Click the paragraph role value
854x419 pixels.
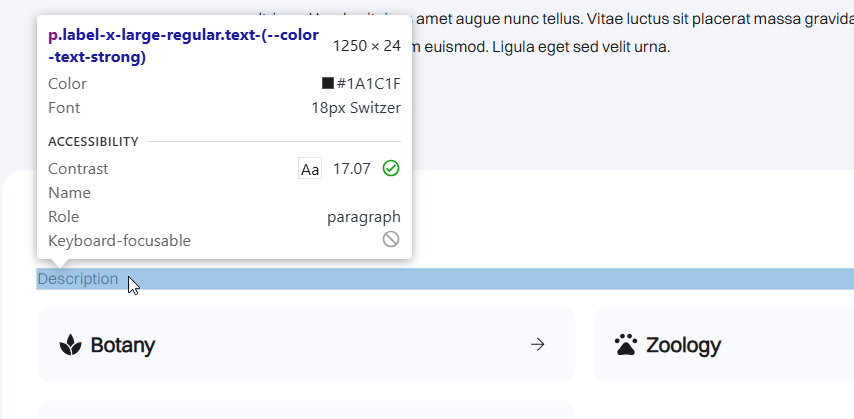[363, 217]
